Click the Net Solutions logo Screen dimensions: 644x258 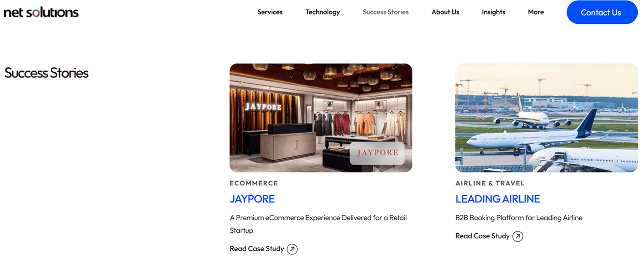click(41, 13)
